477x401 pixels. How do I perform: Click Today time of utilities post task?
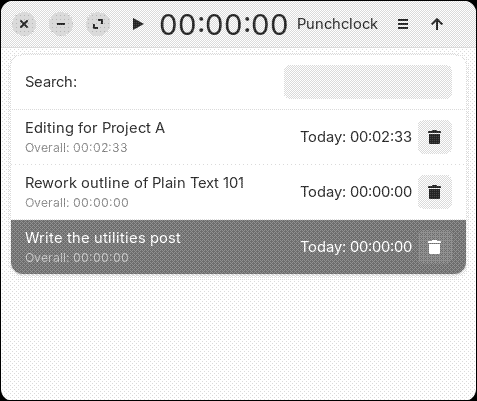click(x=356, y=247)
